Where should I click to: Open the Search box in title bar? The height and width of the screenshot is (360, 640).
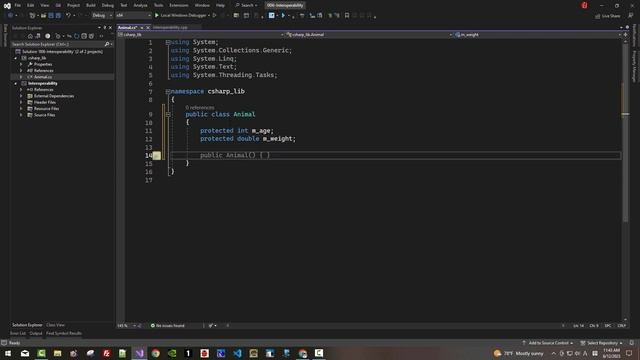246,5
